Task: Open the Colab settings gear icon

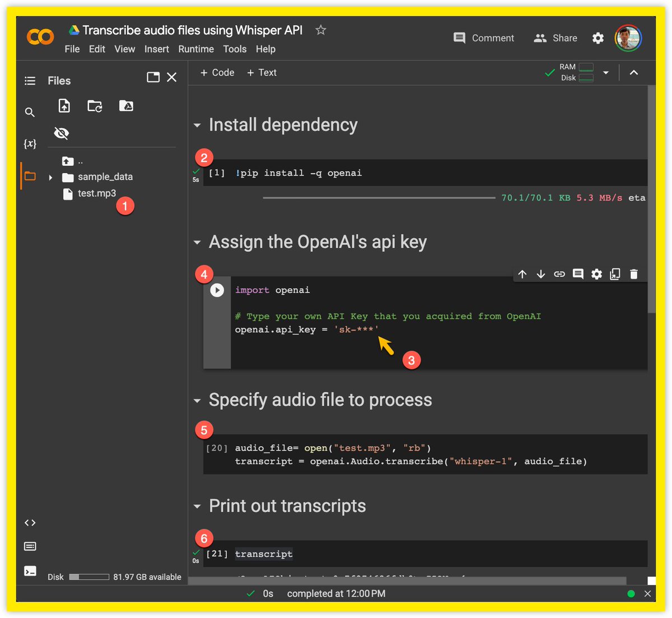Action: (x=598, y=38)
